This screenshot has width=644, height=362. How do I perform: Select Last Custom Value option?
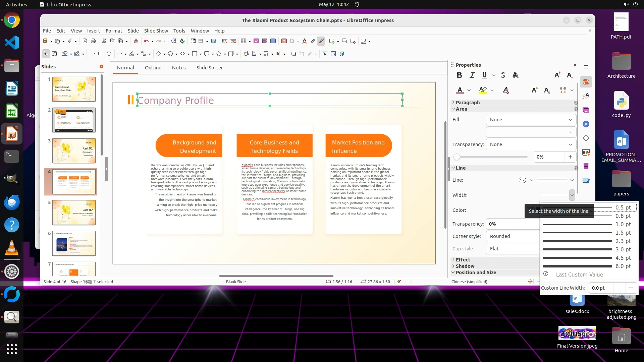[x=579, y=275]
